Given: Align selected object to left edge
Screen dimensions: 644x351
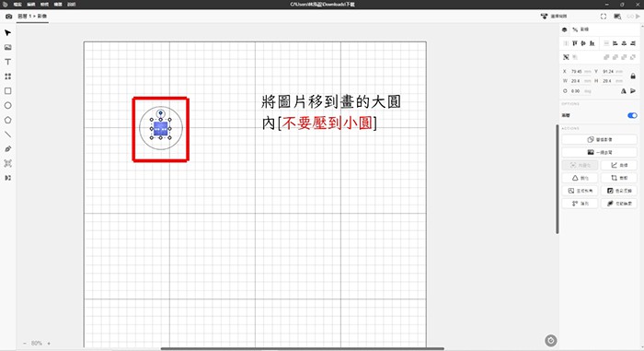Looking at the screenshot, I should (x=615, y=43).
